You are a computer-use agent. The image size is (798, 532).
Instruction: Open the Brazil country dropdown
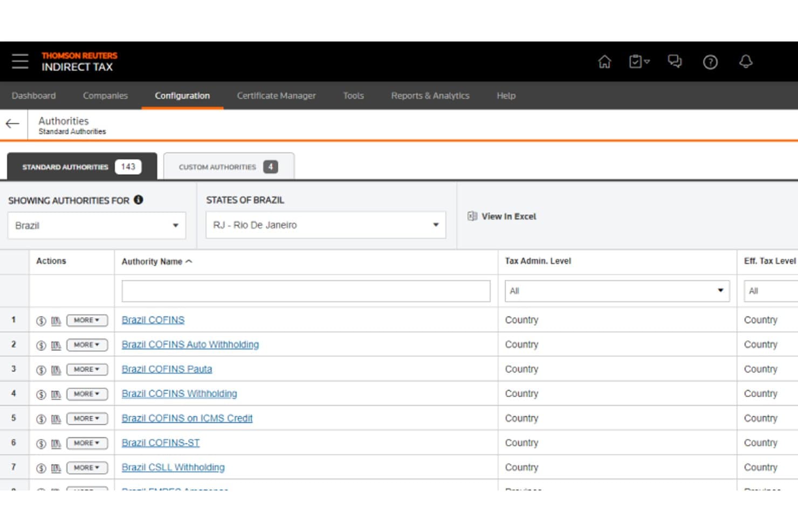point(97,225)
